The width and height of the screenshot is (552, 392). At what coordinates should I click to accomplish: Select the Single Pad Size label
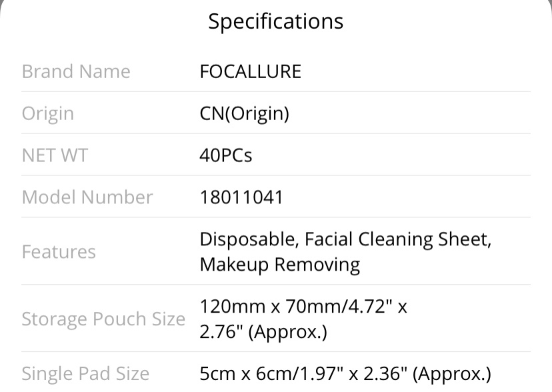[85, 373]
